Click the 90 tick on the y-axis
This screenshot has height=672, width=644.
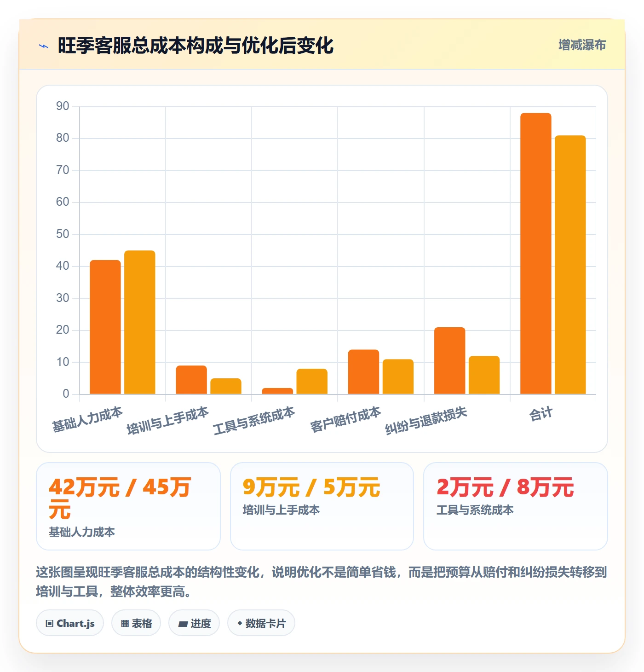pyautogui.click(x=63, y=106)
